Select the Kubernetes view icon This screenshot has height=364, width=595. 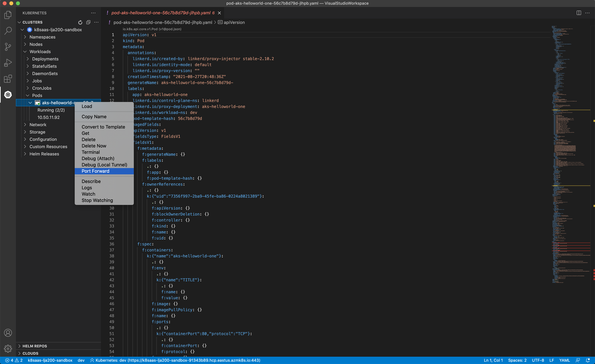pos(8,94)
